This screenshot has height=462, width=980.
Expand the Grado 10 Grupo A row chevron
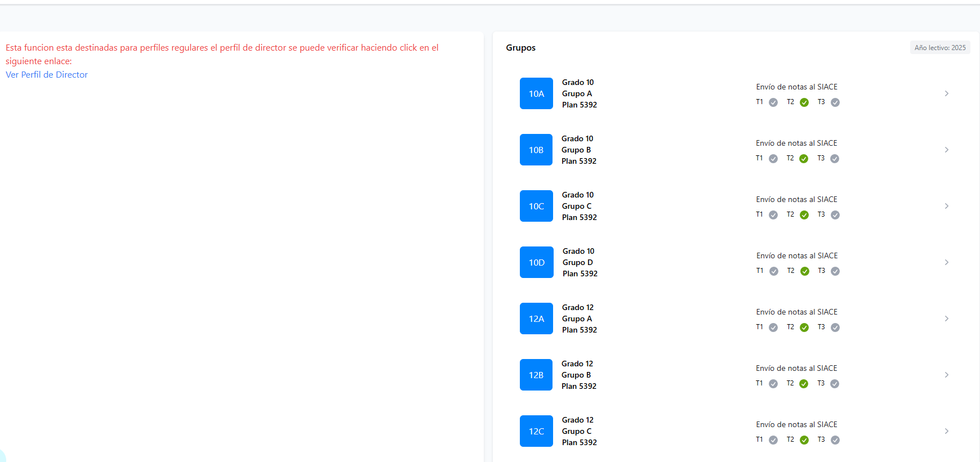pos(947,93)
